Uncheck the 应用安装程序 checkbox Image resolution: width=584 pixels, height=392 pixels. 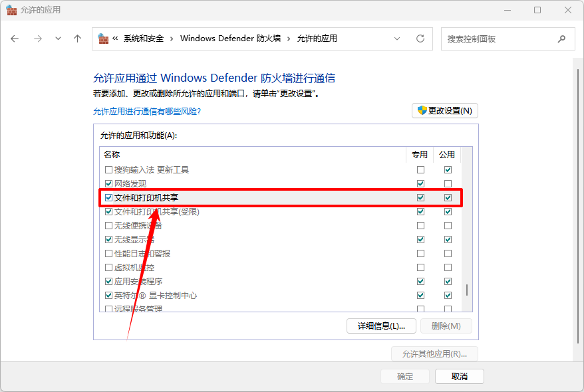(x=109, y=282)
